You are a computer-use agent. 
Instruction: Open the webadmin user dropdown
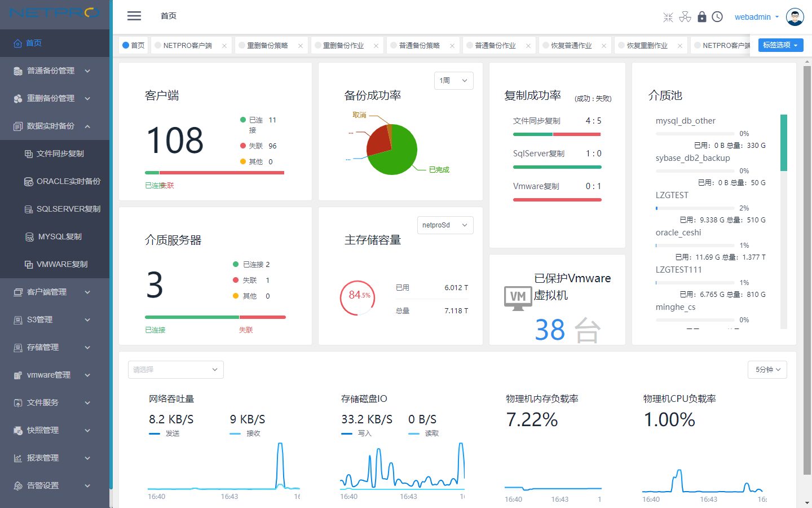(x=757, y=17)
